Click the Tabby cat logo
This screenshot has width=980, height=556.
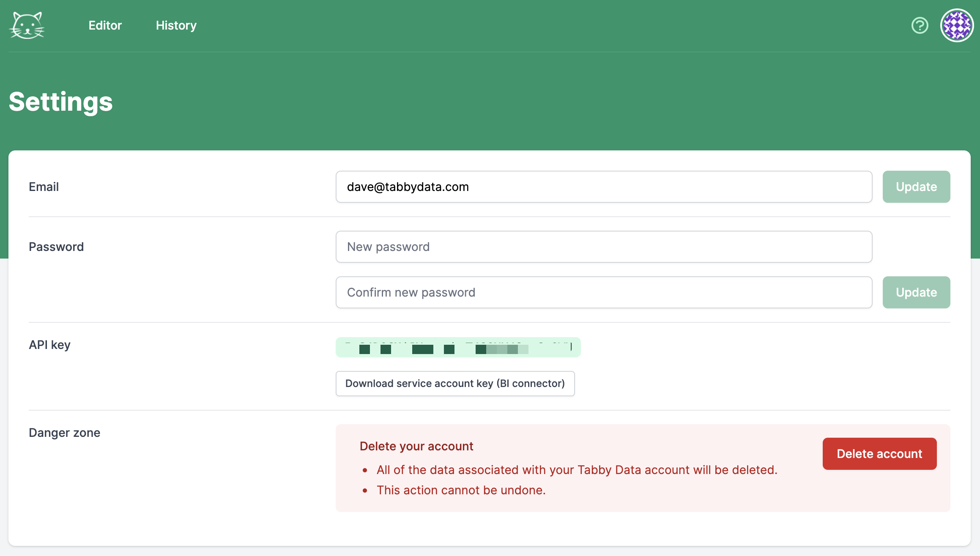tap(27, 25)
